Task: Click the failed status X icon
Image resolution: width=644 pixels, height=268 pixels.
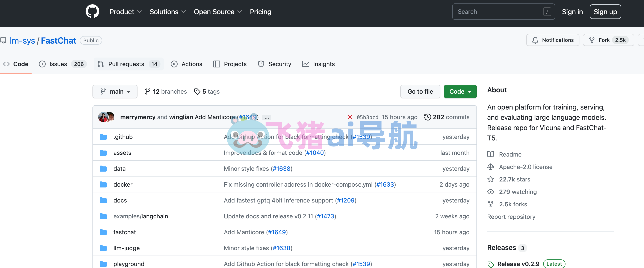Action: pyautogui.click(x=350, y=117)
